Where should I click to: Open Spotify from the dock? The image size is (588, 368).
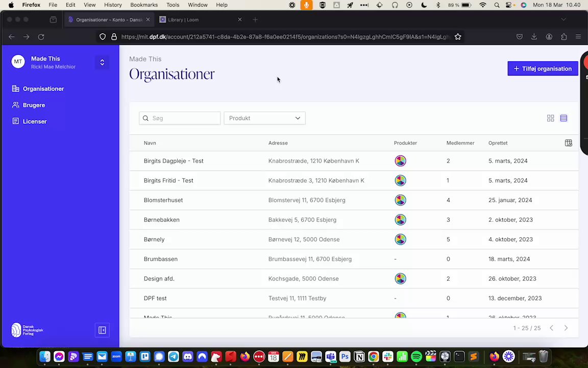point(416,356)
